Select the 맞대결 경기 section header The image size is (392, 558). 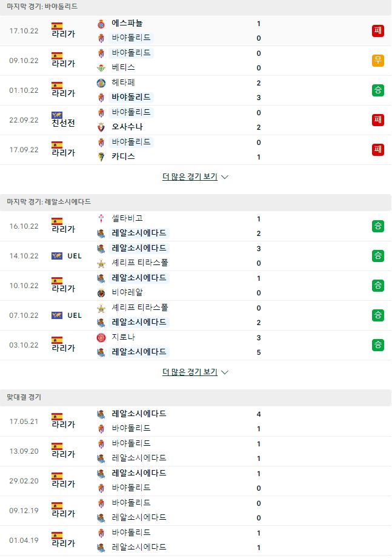click(x=24, y=397)
